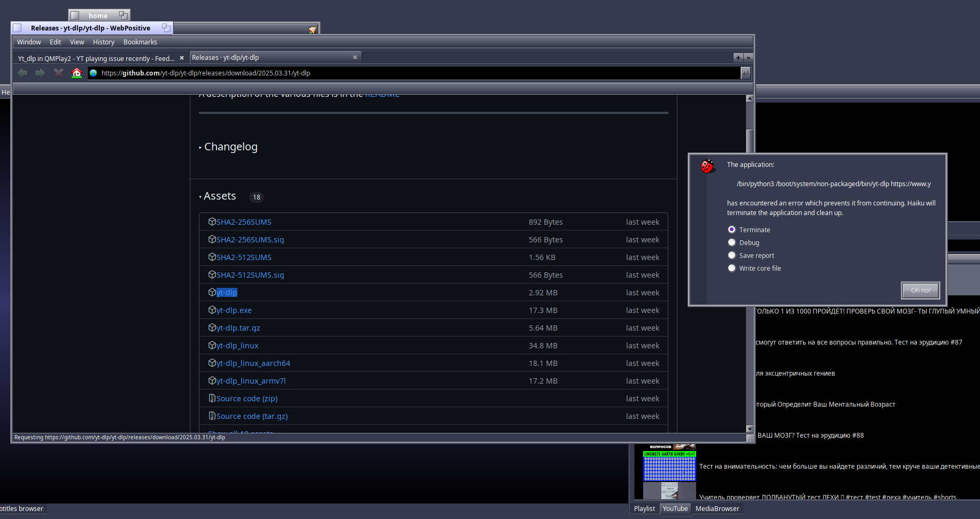Open the yt-dlp_linux_aarch64 link

pos(253,363)
